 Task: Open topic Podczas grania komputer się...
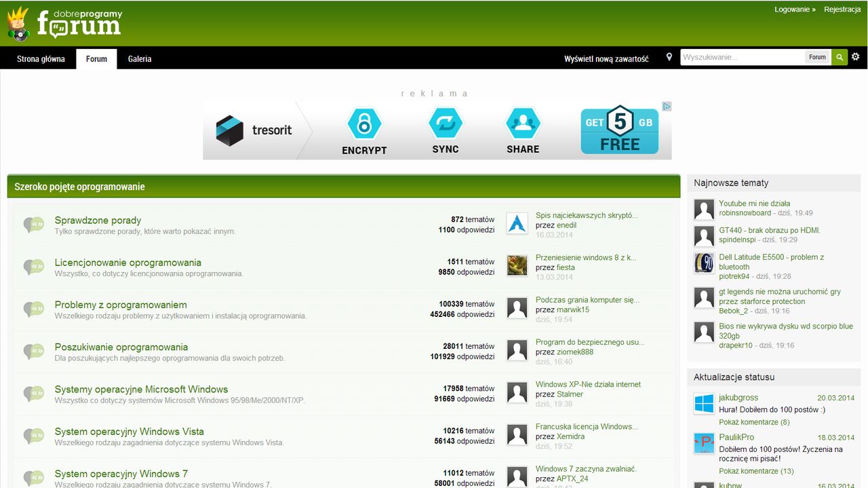587,299
